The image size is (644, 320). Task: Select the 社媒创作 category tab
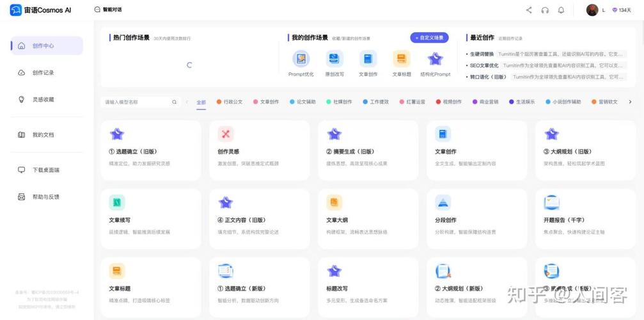click(339, 102)
